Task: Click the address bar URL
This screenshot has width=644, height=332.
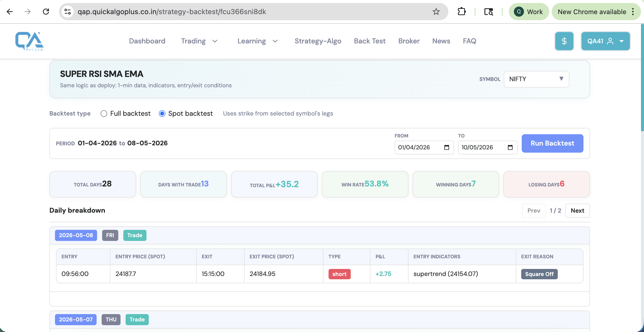Action: click(x=172, y=12)
